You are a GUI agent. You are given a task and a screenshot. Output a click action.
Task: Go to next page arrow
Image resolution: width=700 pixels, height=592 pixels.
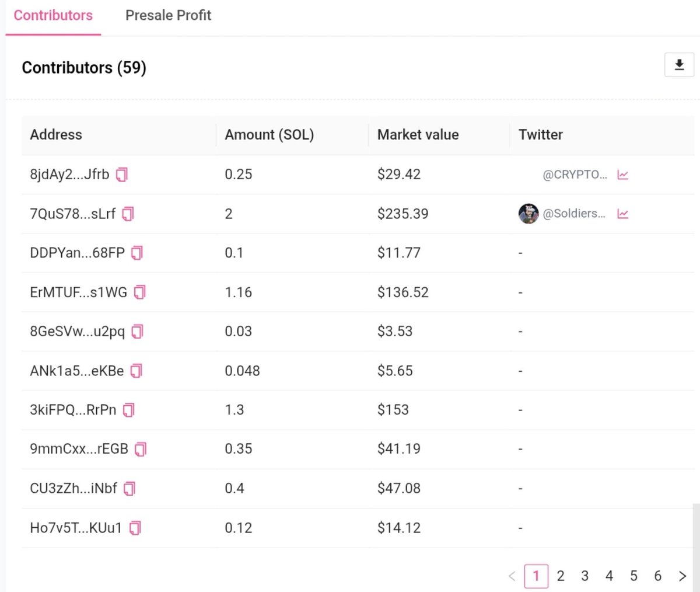pos(682,576)
